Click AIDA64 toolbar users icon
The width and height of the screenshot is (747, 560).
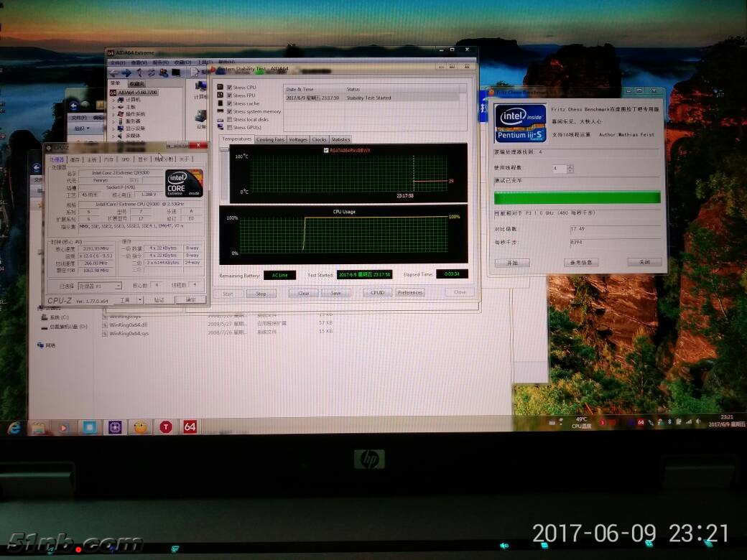coord(164,73)
